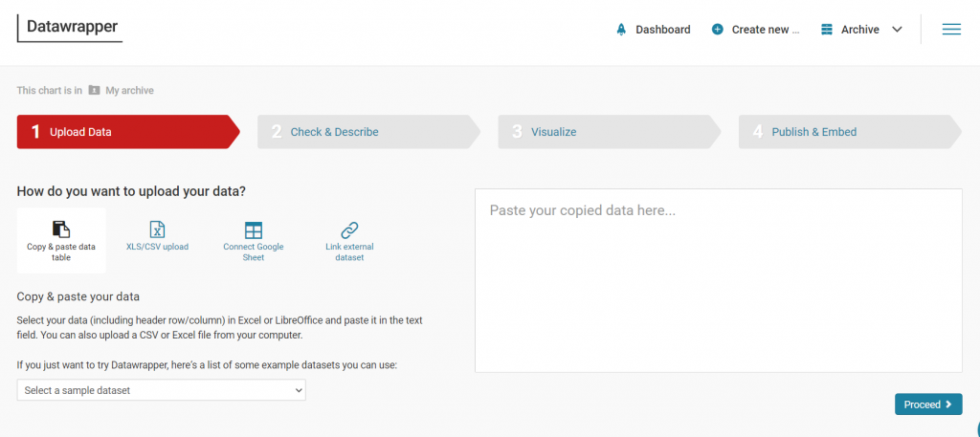Go to step 1 Upload Data

(x=128, y=132)
